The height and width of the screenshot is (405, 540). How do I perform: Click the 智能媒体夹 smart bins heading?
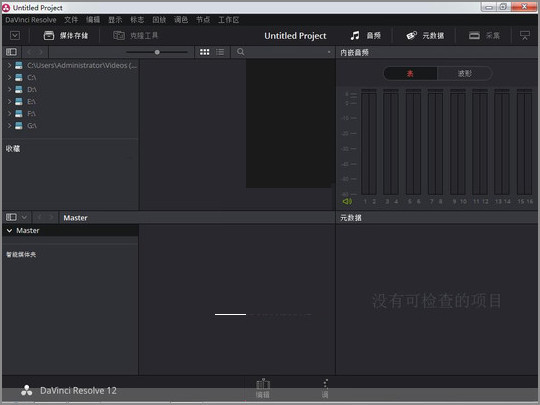(x=21, y=255)
